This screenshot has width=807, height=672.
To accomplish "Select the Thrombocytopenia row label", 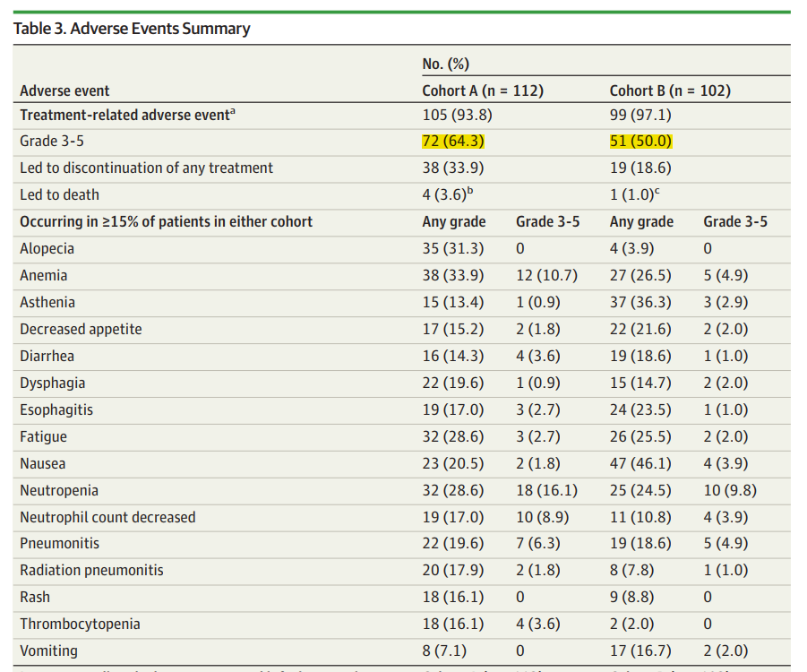I will pyautogui.click(x=80, y=625).
